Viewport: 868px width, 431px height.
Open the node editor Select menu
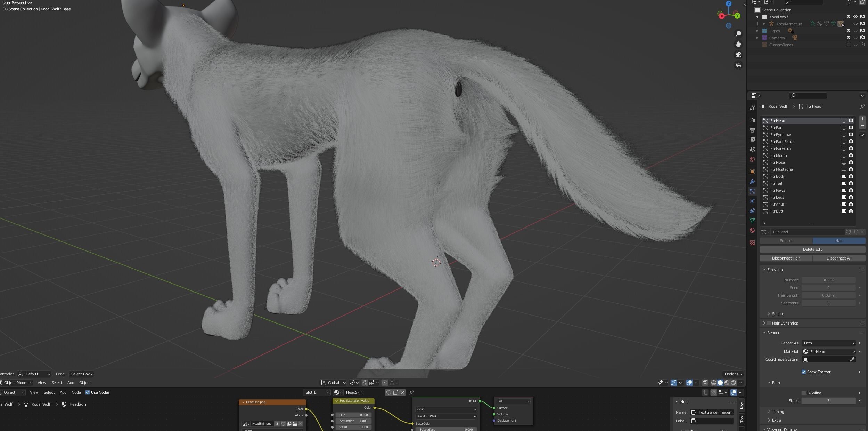(x=49, y=392)
